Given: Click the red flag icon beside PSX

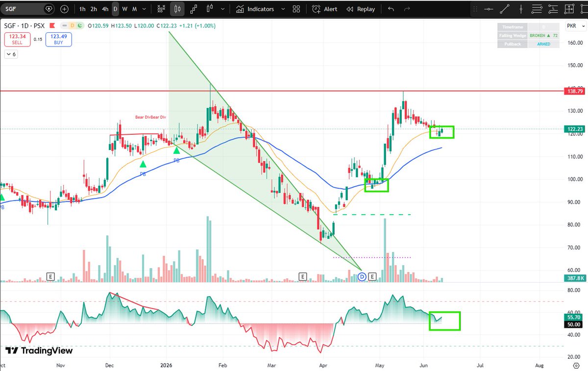Looking at the screenshot, I should pos(51,25).
